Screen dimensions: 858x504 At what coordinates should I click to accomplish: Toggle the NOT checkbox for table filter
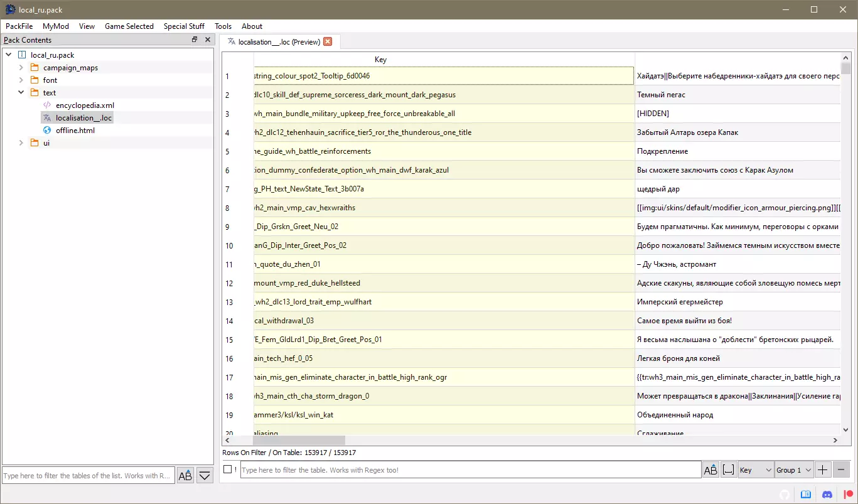[228, 469]
